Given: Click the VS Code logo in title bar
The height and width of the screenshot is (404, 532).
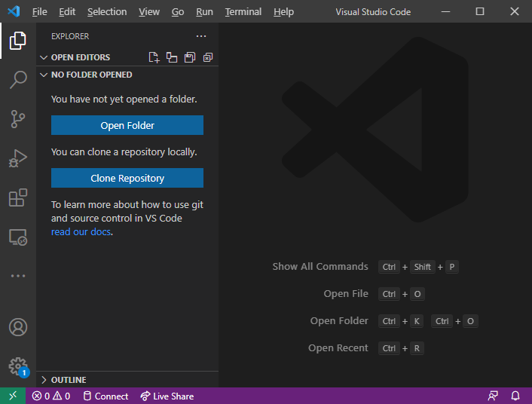Looking at the screenshot, I should pyautogui.click(x=14, y=11).
